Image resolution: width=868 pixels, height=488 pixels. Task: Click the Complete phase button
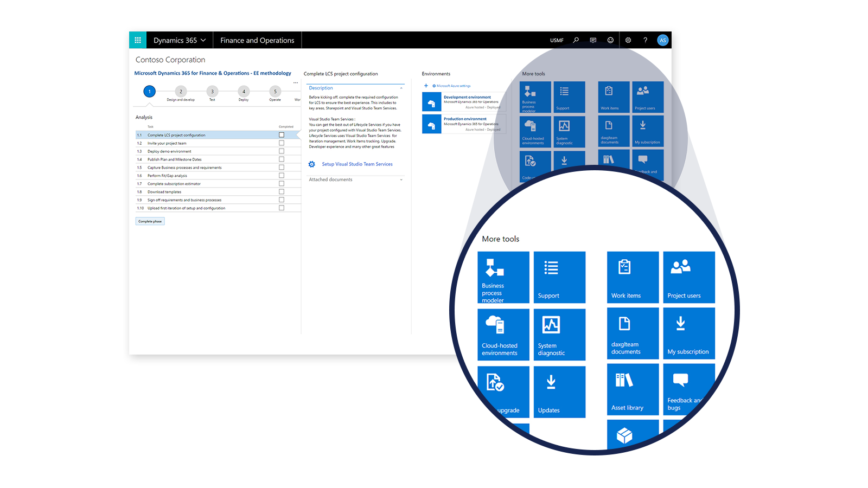click(150, 221)
